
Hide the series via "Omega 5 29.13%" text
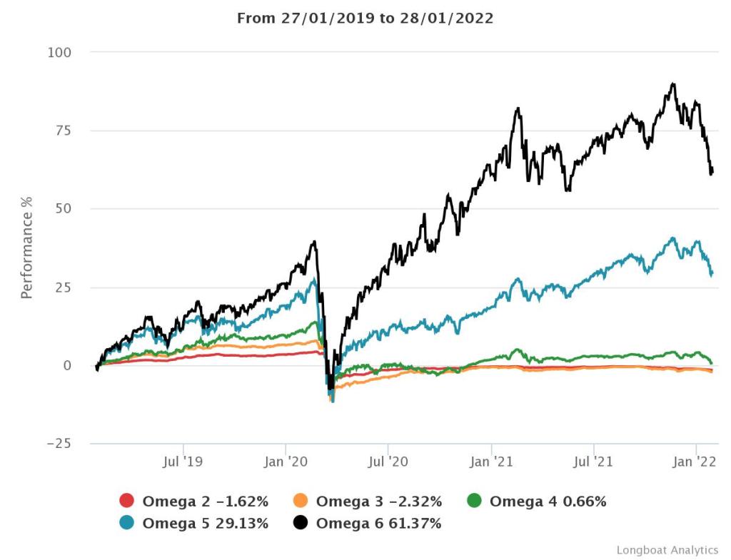[x=206, y=523]
